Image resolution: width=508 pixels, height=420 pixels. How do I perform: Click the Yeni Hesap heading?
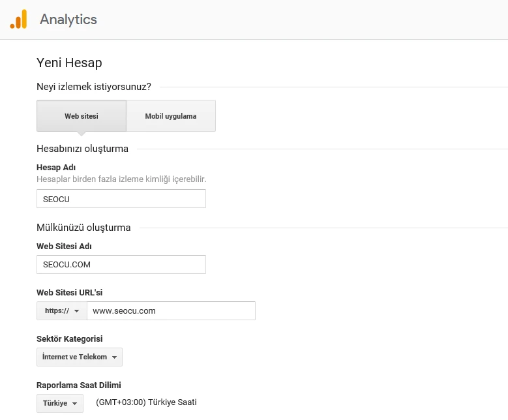[69, 63]
